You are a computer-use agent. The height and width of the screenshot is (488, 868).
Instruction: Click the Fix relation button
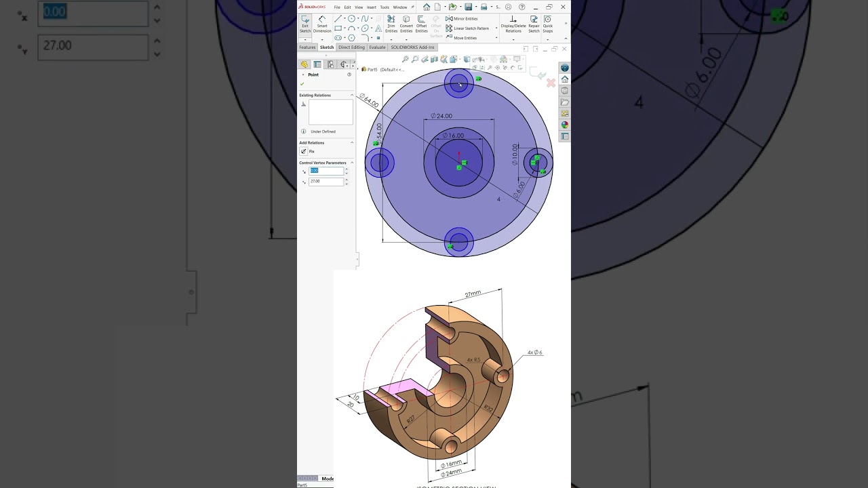coord(303,151)
